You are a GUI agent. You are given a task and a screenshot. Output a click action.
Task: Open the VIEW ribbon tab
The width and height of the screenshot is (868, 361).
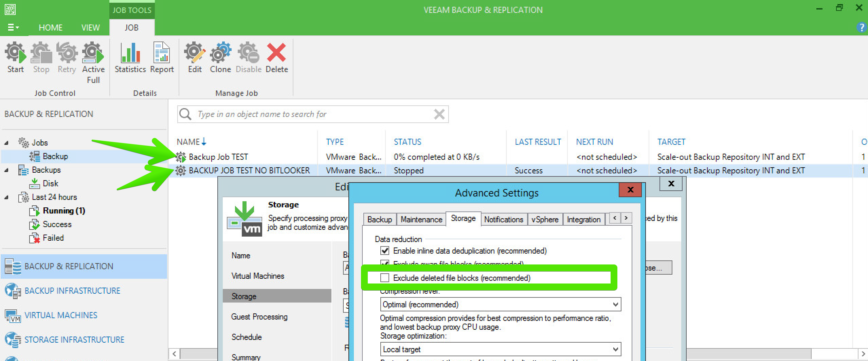[x=91, y=28]
